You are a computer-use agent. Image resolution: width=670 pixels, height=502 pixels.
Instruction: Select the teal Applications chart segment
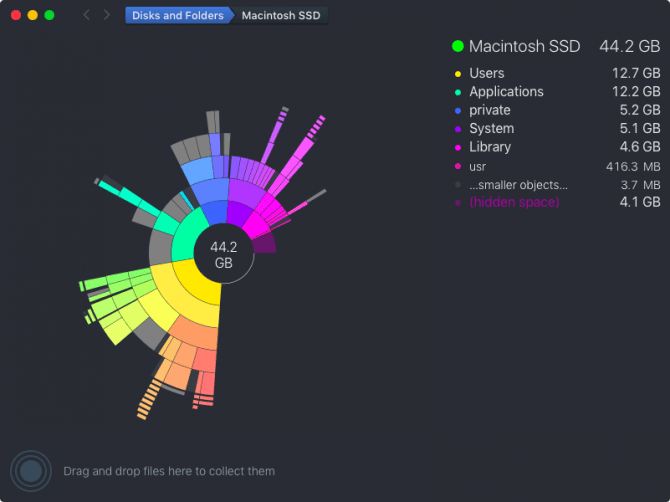pyautogui.click(x=186, y=239)
